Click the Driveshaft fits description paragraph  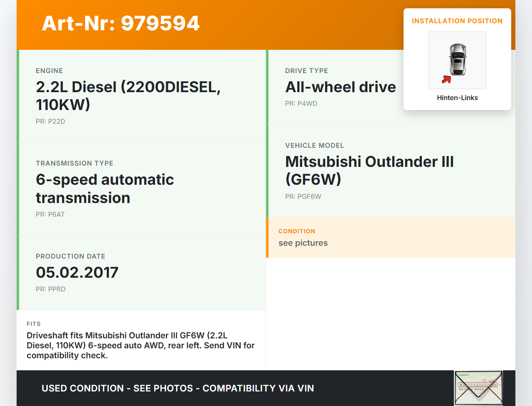(x=140, y=345)
